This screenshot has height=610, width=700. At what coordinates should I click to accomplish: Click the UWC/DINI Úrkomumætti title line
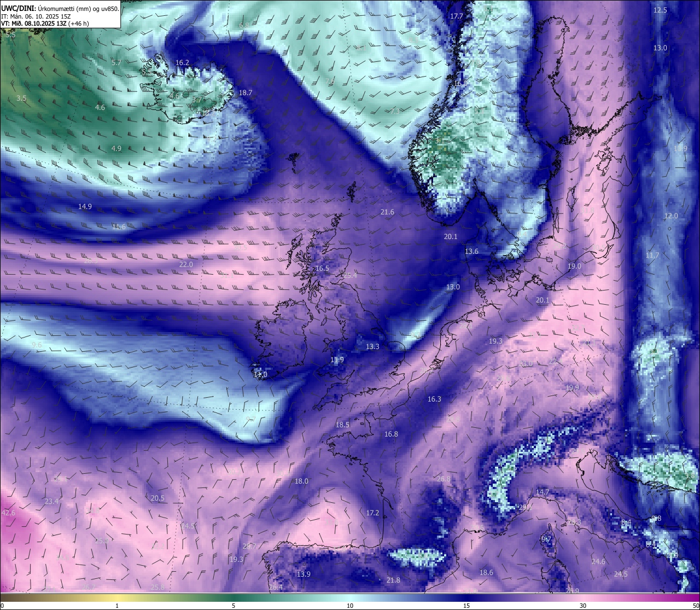point(60,9)
